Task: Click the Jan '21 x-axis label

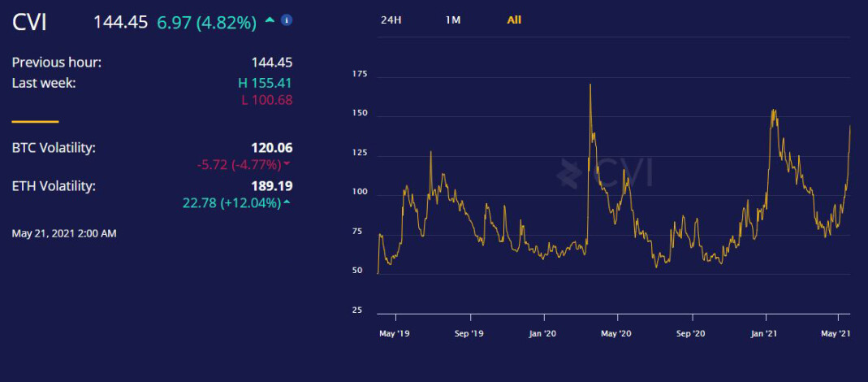Action: click(766, 334)
